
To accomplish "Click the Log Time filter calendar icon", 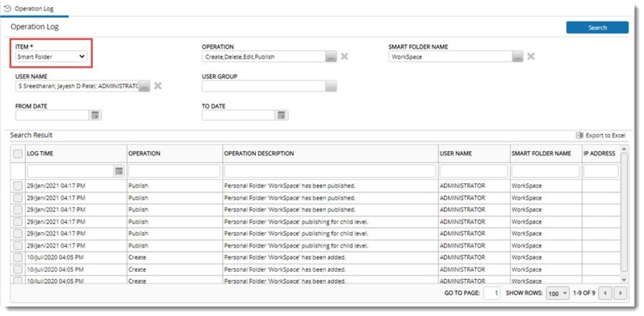I will pyautogui.click(x=119, y=171).
